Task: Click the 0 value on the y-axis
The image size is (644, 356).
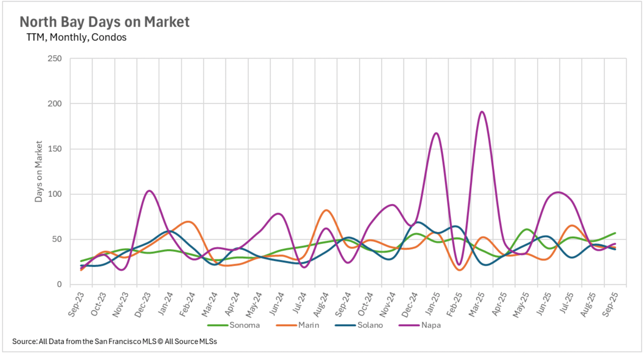Action: click(x=59, y=285)
